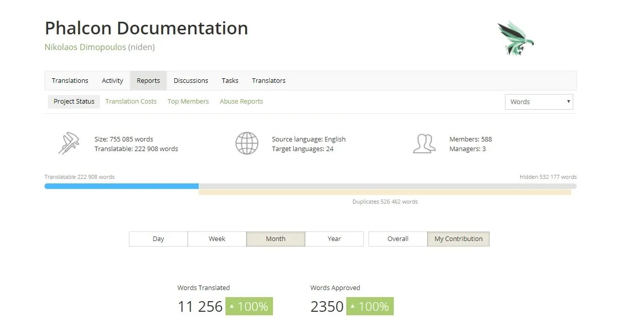Click the "Translatable: 222 908 words" stat text
The height and width of the screenshot is (334, 644).
(x=136, y=149)
